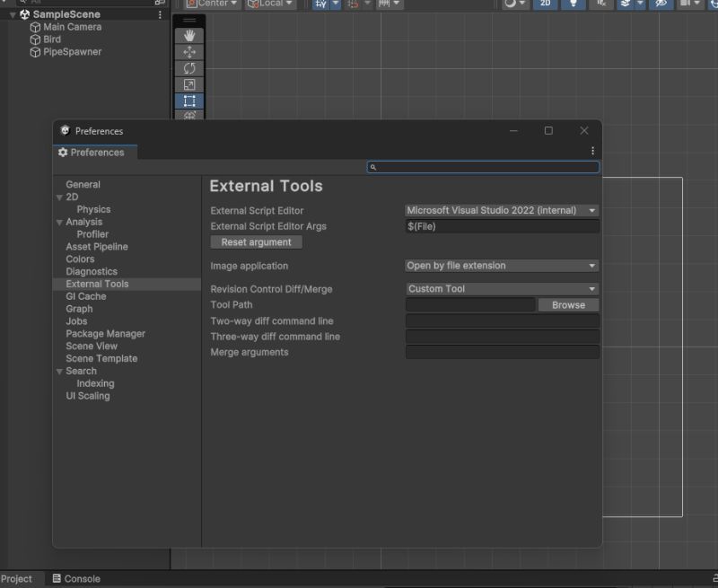Click the Merge arguments input field
Screen dimensions: 718x588
(x=503, y=352)
